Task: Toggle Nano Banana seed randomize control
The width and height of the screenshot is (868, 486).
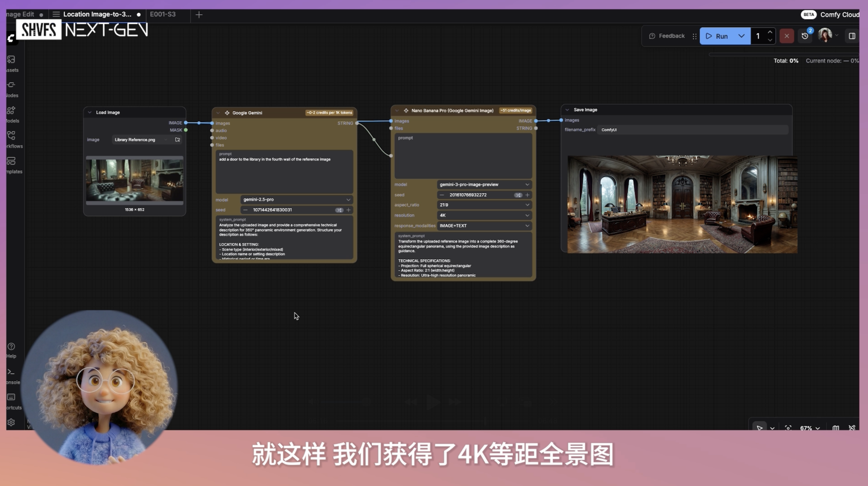Action: 518,195
